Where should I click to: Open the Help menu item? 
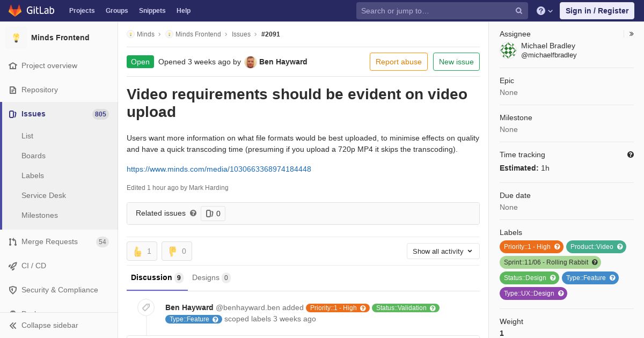[184, 11]
